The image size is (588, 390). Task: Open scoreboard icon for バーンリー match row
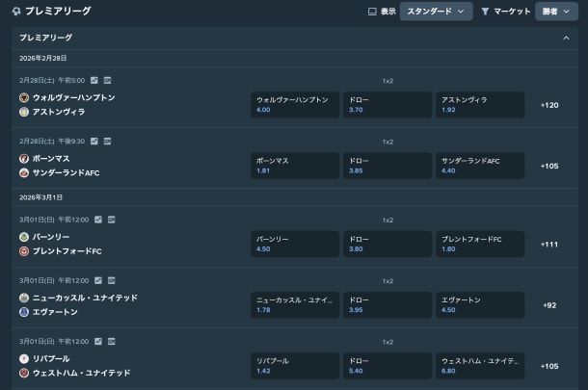tap(112, 220)
